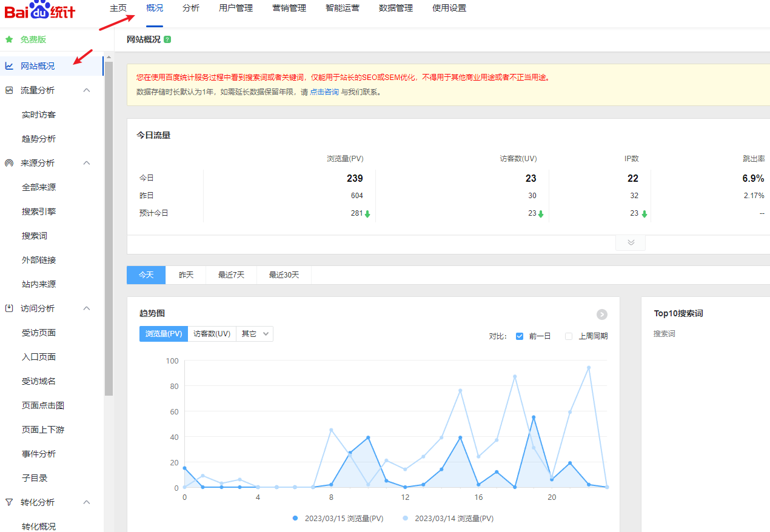This screenshot has width=770, height=532.
Task: Select the 访客数(UV) metric button
Action: 212,333
